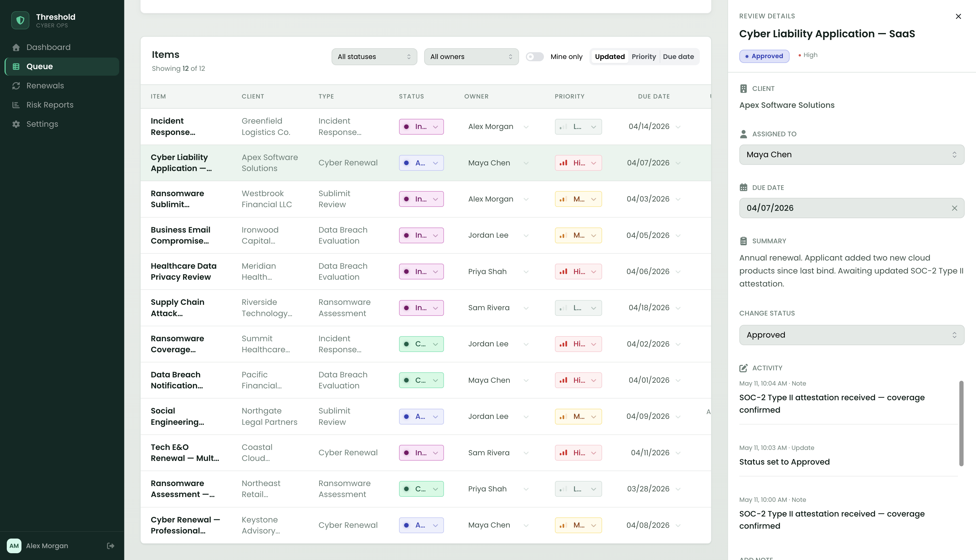Open the All owners filter dropdown
Viewport: 976px width, 560px height.
tap(471, 56)
